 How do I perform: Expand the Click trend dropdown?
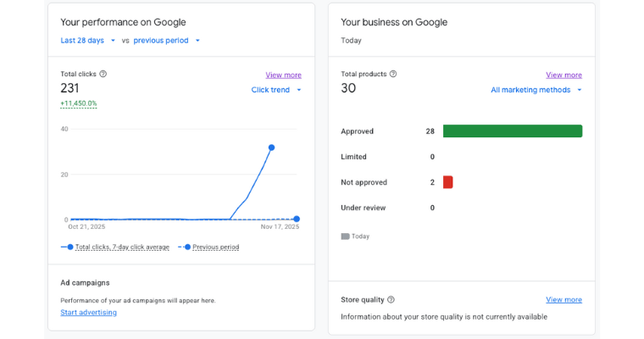276,90
